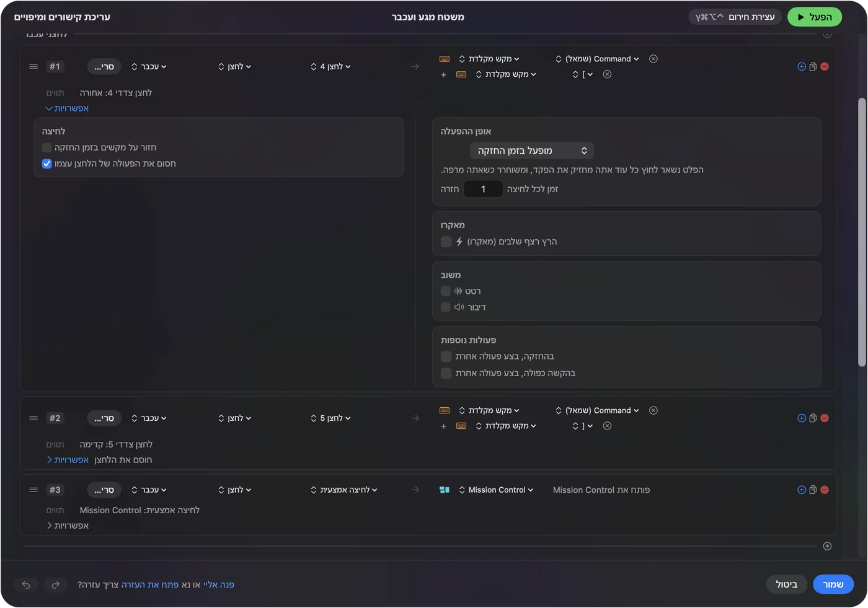
Task: Open the Mission Control action dropdown
Action: (x=496, y=490)
